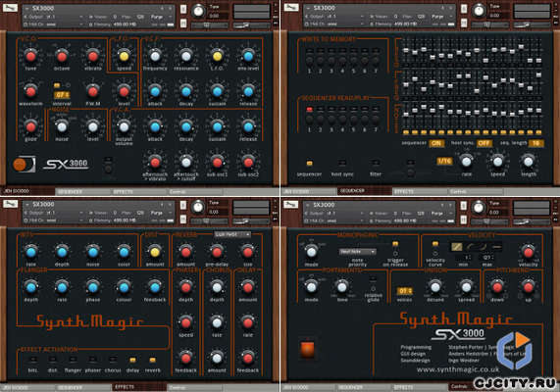Click the orange square button in the Control panel
Screen dimensions: 560x392
pos(308,349)
